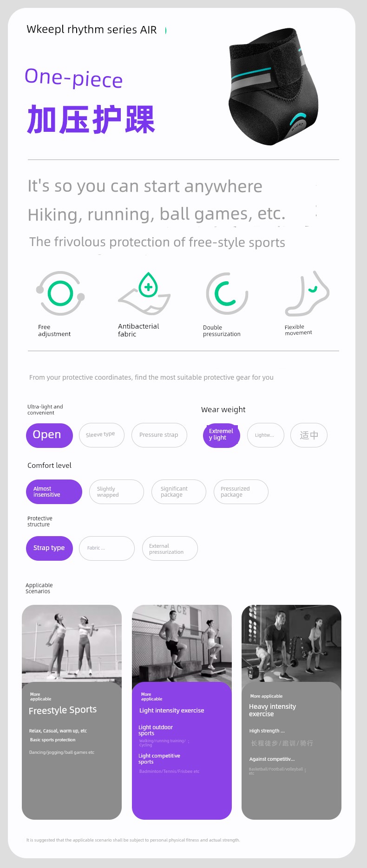
Task: Select the Extremely light wear weight
Action: 221,435
